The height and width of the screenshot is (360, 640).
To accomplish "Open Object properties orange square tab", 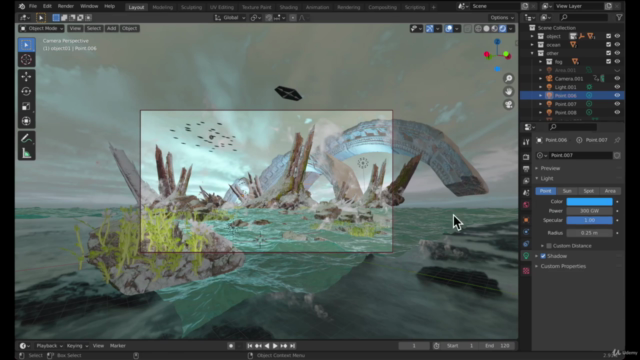I will pos(526,220).
